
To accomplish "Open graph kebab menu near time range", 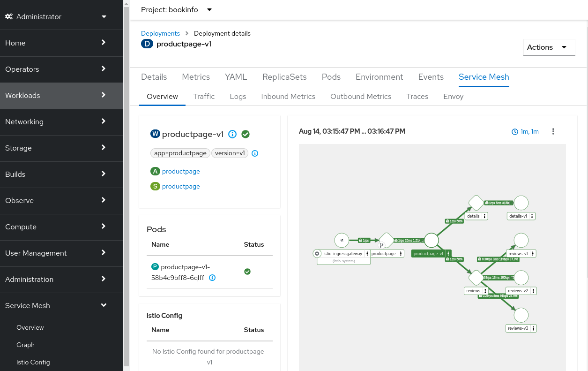I will click(x=553, y=132).
